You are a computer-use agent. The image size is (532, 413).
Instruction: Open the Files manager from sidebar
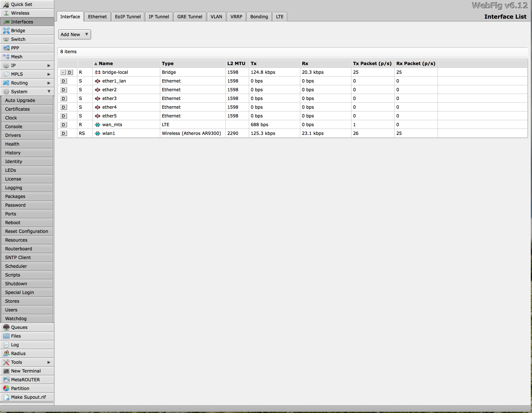pyautogui.click(x=16, y=336)
